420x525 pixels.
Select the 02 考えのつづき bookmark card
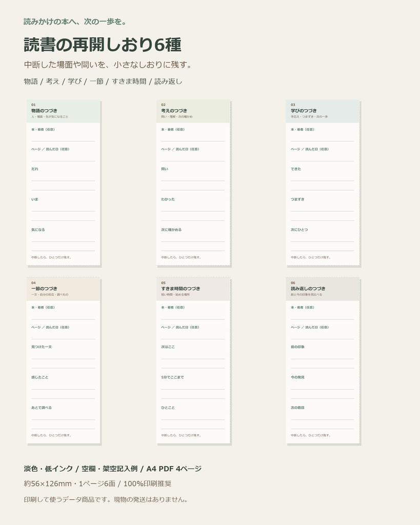193,183
